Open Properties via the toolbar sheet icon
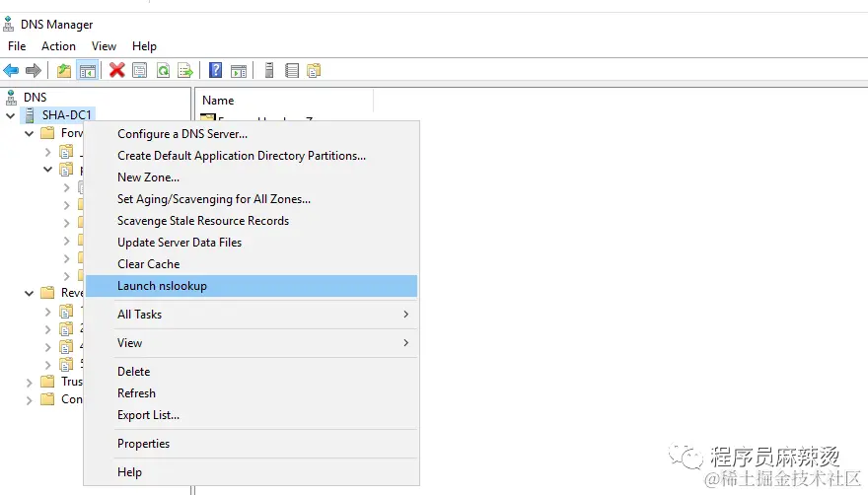This screenshot has height=495, width=868. pos(139,70)
